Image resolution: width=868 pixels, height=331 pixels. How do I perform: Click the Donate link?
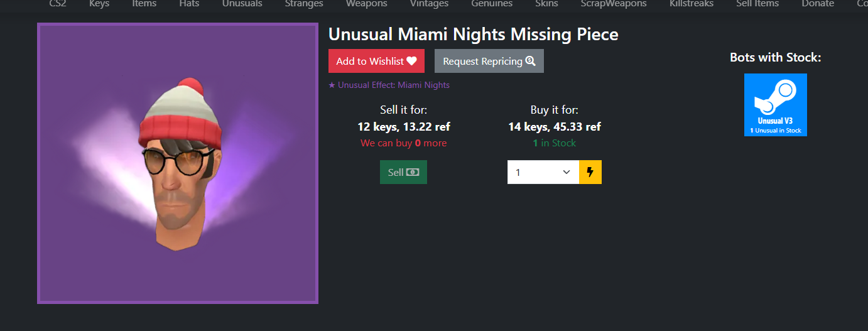click(818, 4)
